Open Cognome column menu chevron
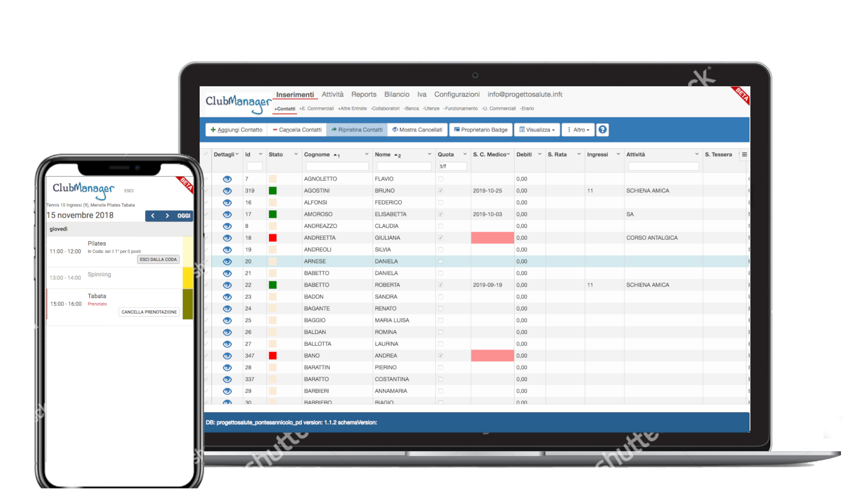 click(366, 154)
